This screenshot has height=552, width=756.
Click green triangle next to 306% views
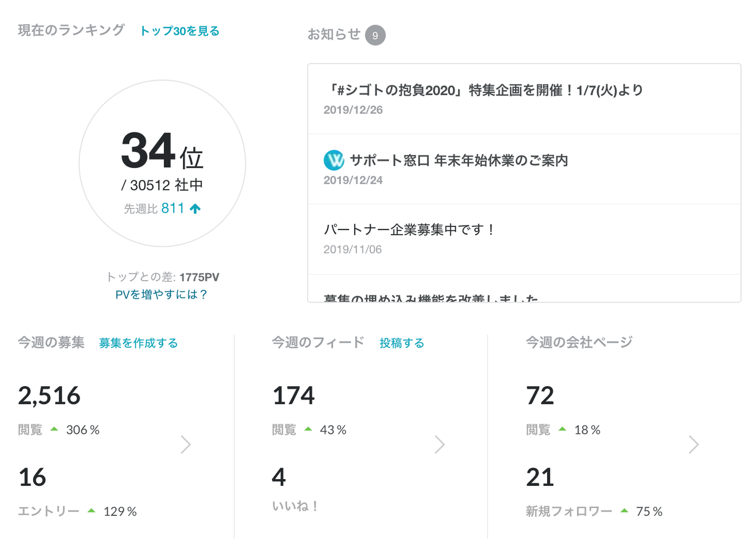coord(54,429)
